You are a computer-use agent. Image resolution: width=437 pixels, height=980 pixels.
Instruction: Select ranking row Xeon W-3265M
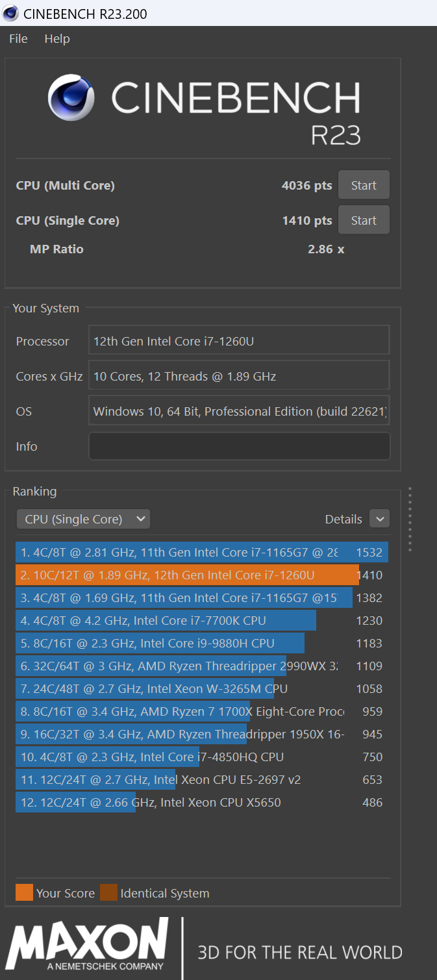[202, 688]
